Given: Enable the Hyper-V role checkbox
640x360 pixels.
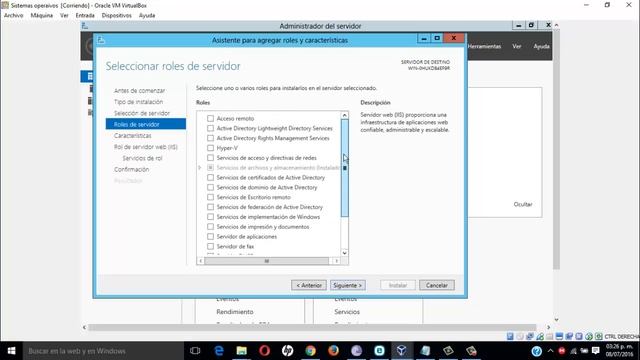Looking at the screenshot, I should pyautogui.click(x=210, y=148).
